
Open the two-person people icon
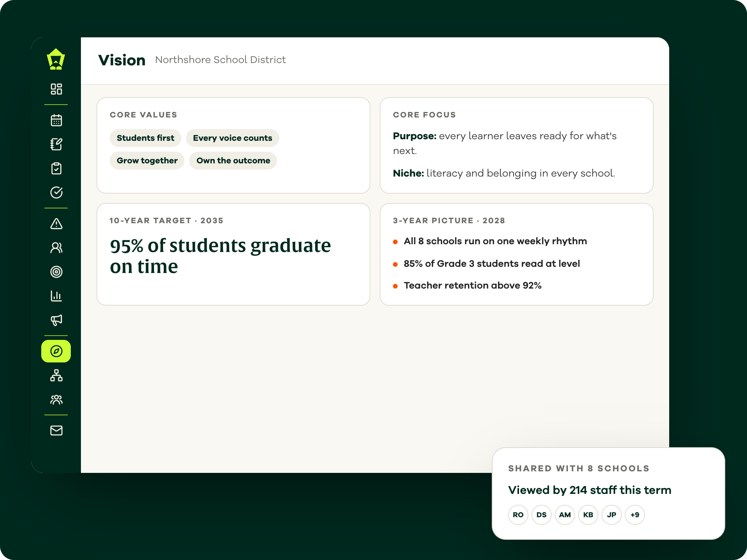click(x=56, y=248)
